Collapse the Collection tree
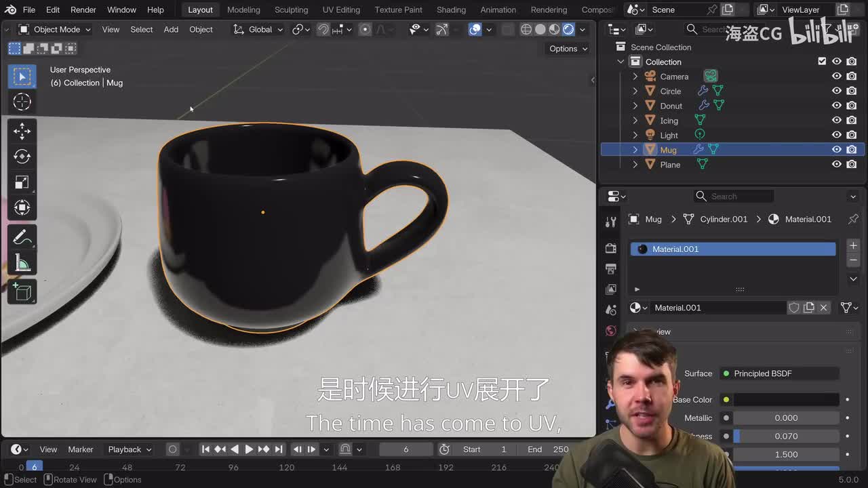This screenshot has height=488, width=868. [x=620, y=62]
